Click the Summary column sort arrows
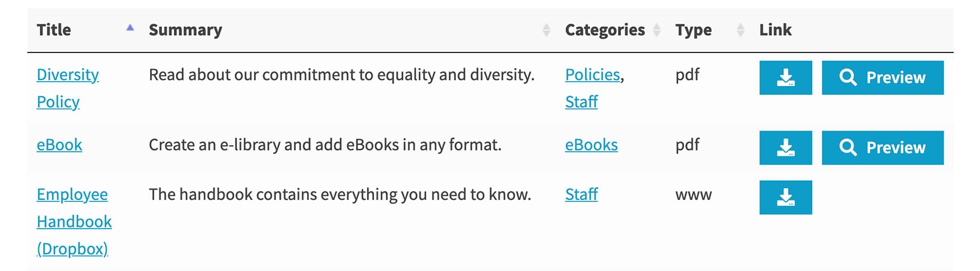 click(x=546, y=30)
